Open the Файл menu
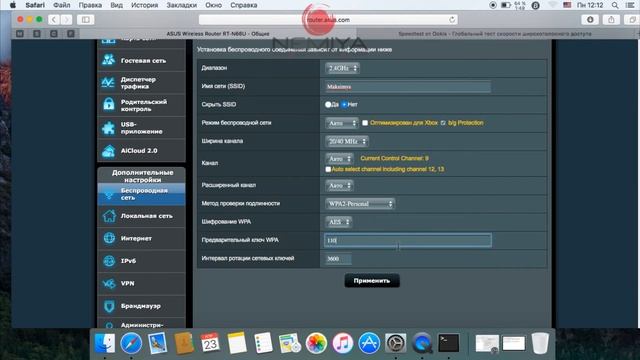 62,5
